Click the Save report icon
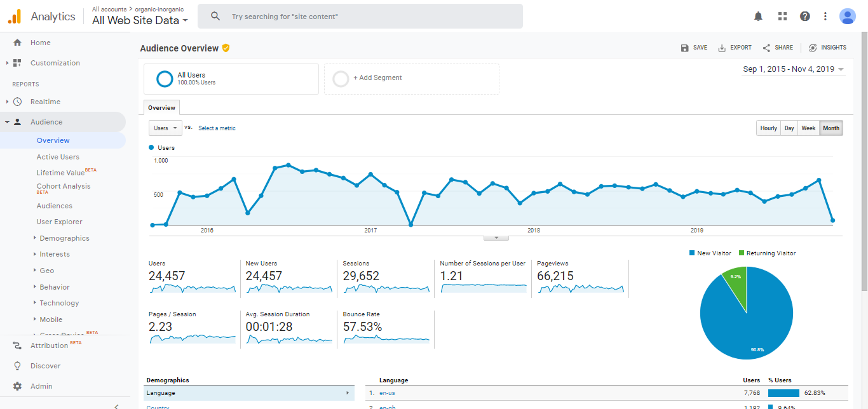The width and height of the screenshot is (868, 409). coord(684,48)
